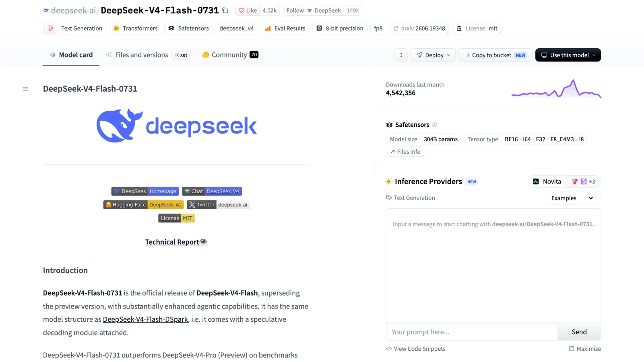Screen dimensions: 644x362
Task: Switch to the Model card tab
Action: [71, 55]
